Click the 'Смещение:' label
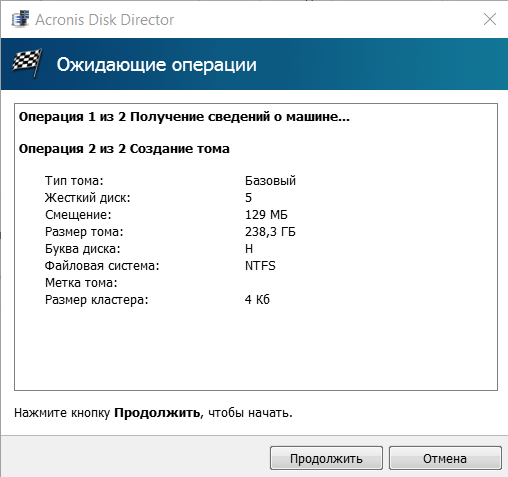 tap(78, 215)
